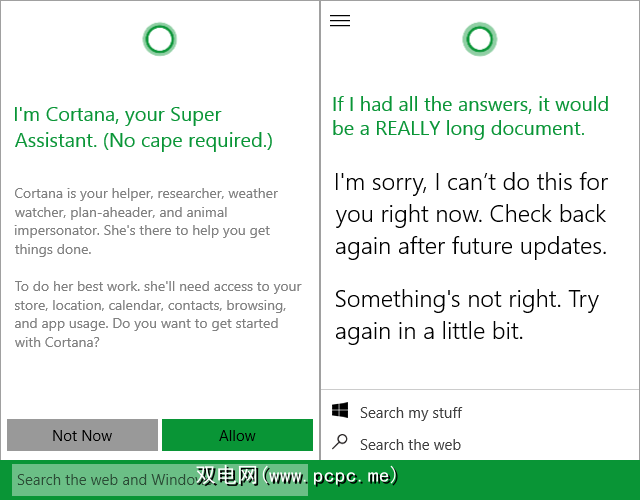The image size is (640, 500).
Task: Choose the Search my stuff label
Action: (411, 412)
